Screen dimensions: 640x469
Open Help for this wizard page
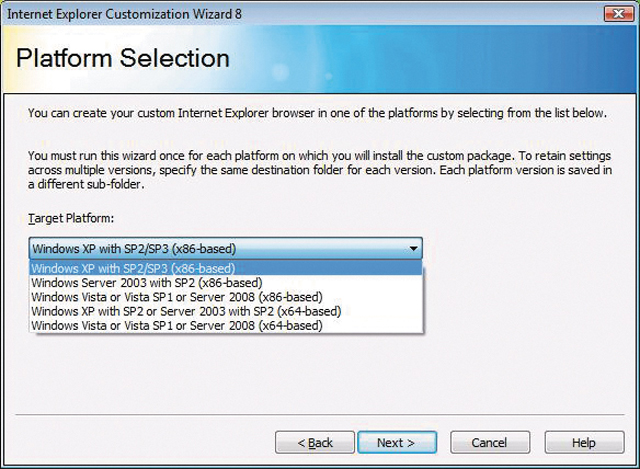pyautogui.click(x=584, y=442)
